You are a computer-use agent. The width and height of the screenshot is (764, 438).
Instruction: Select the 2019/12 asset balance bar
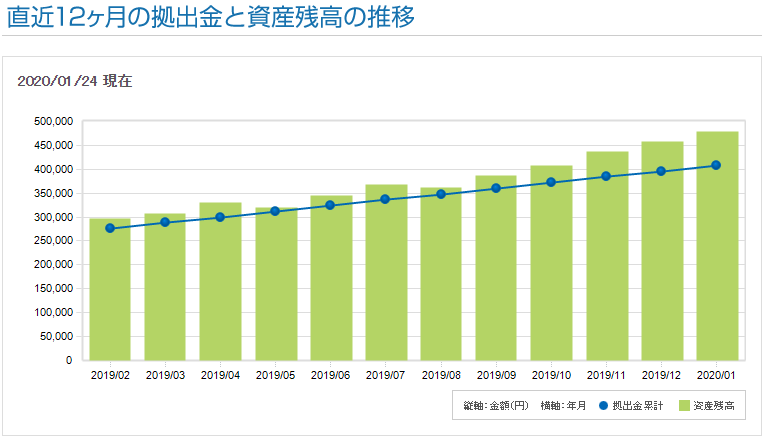(663, 251)
